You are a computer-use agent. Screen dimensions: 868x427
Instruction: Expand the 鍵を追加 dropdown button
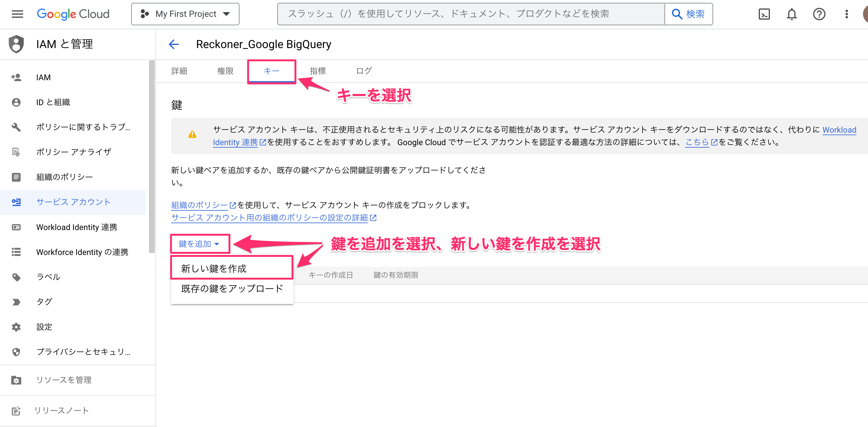pos(200,244)
